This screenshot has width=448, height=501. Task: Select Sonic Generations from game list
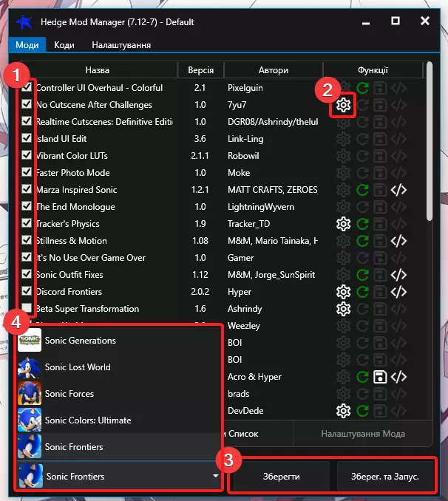point(119,341)
